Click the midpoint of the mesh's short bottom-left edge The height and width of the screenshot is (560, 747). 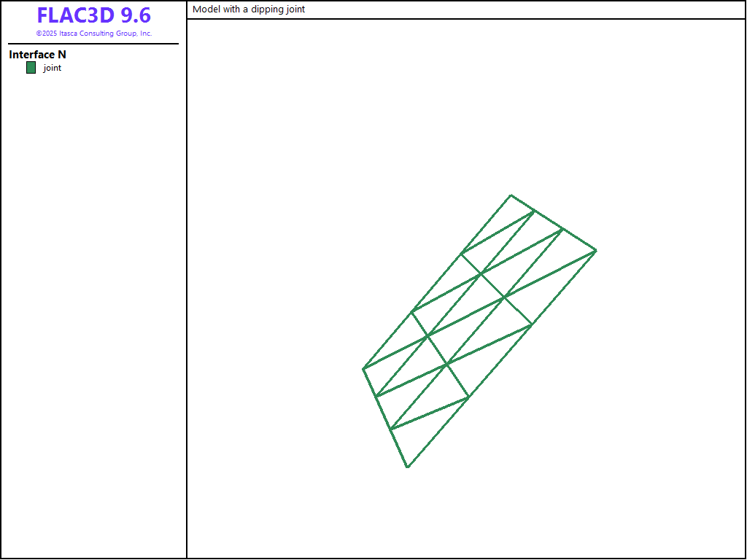(x=384, y=418)
